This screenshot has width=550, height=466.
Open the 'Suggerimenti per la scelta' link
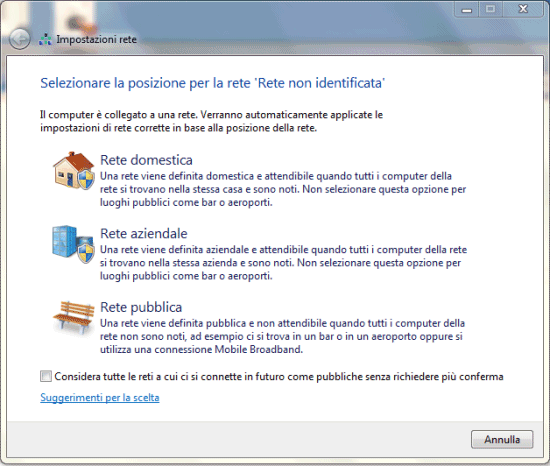(100, 398)
